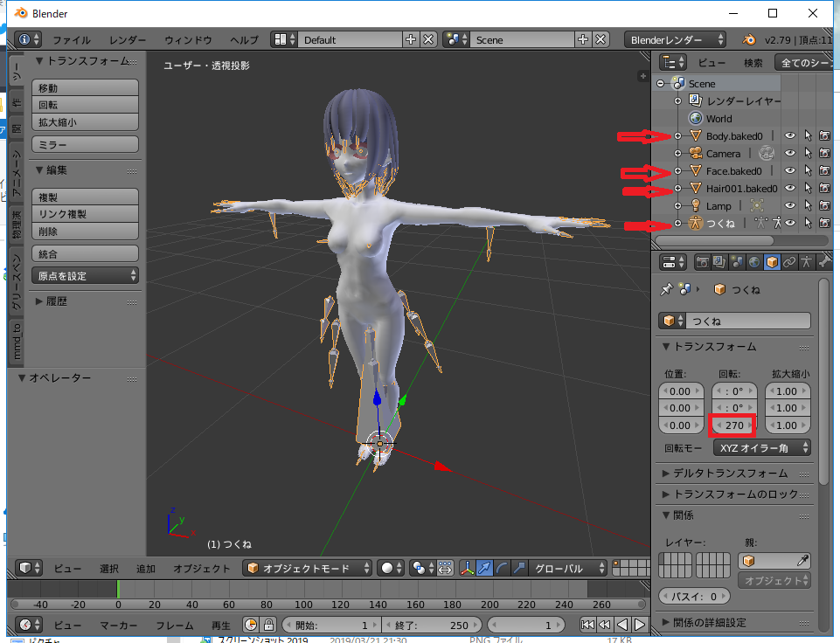Click the Z rotation field showing 270

[x=734, y=425]
